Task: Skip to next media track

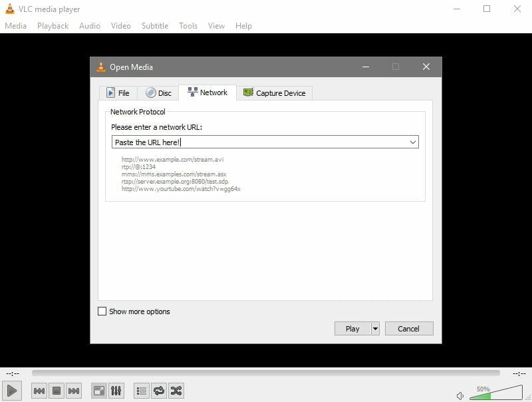Action: (x=74, y=391)
